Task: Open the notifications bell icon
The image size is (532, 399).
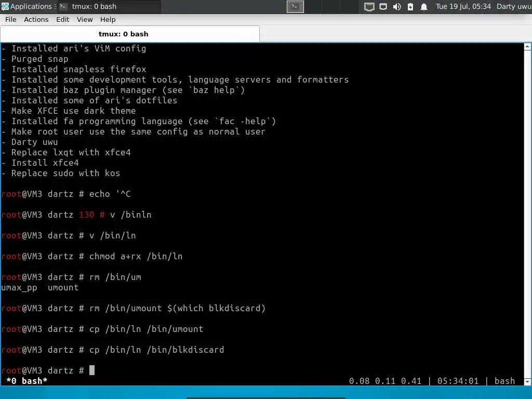Action: 424,7
